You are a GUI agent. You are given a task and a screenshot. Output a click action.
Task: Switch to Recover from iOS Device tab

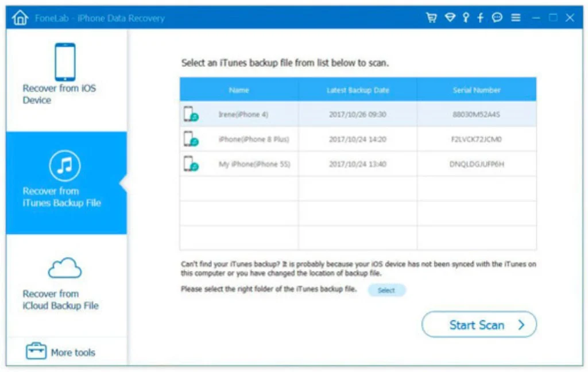[67, 80]
